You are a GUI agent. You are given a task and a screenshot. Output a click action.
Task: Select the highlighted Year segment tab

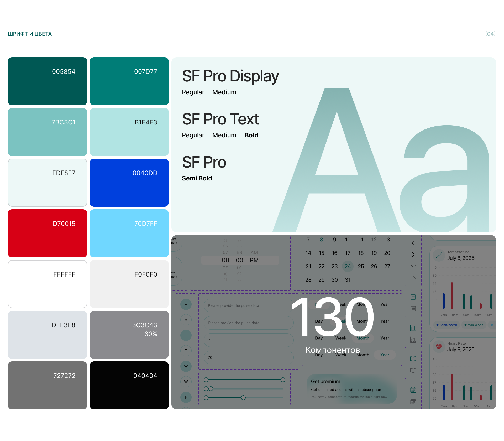tap(385, 355)
